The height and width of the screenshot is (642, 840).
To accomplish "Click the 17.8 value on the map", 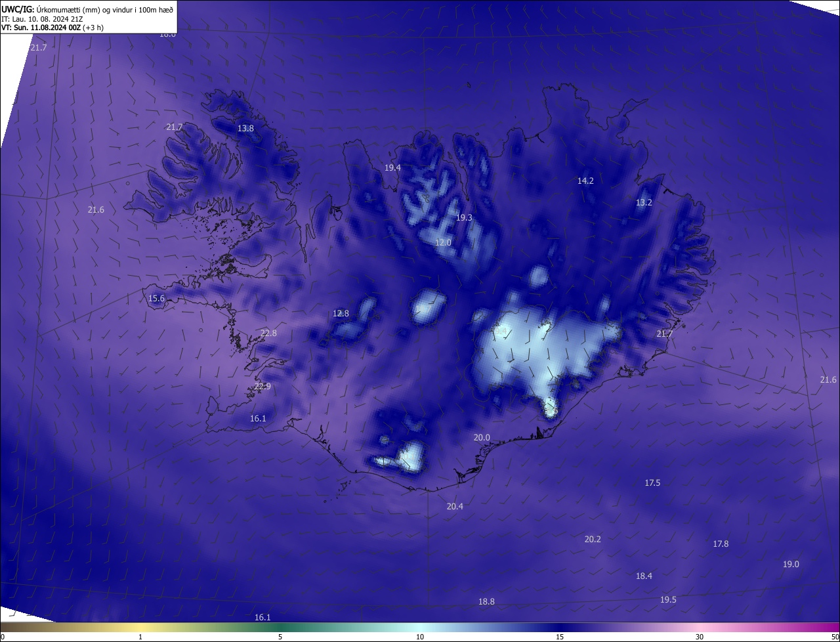I will click(x=721, y=544).
